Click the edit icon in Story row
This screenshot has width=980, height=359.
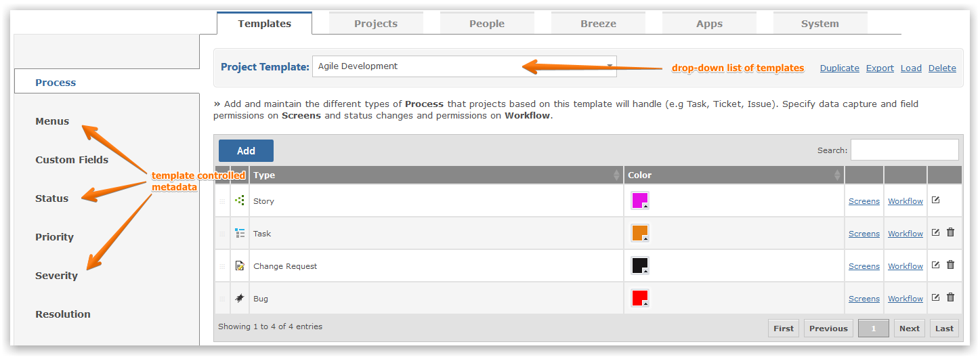tap(935, 200)
